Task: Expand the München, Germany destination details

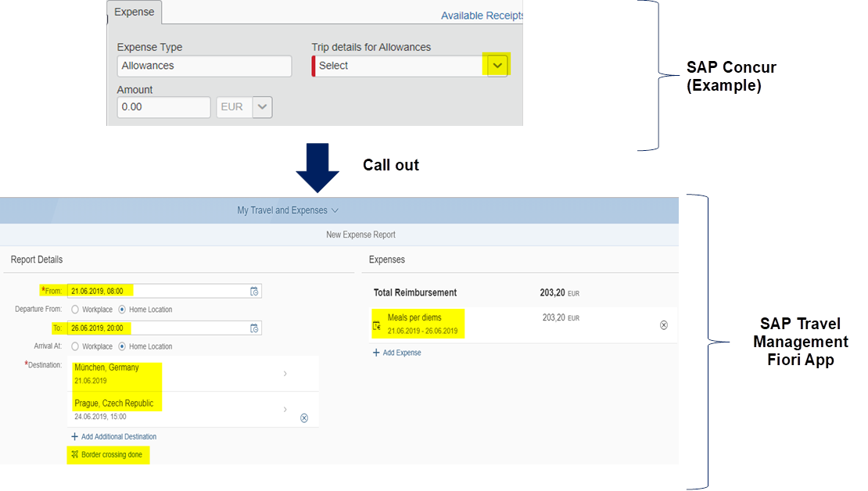Action: [285, 374]
